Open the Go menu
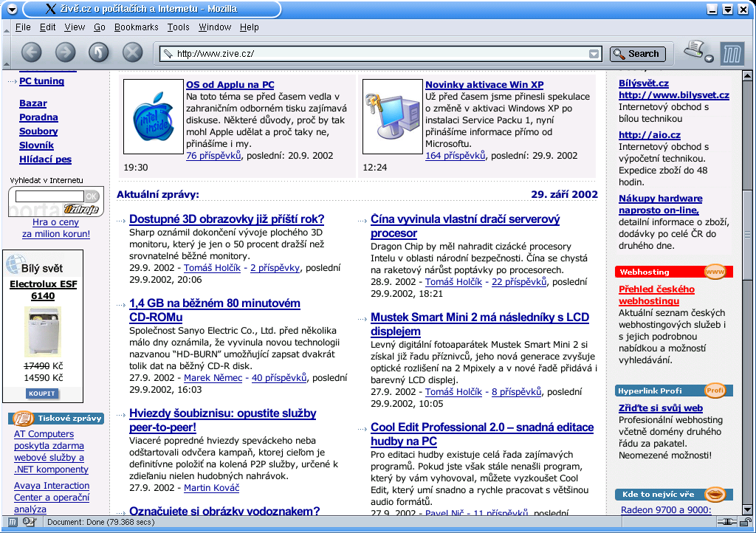The height and width of the screenshot is (533, 756). [x=100, y=27]
